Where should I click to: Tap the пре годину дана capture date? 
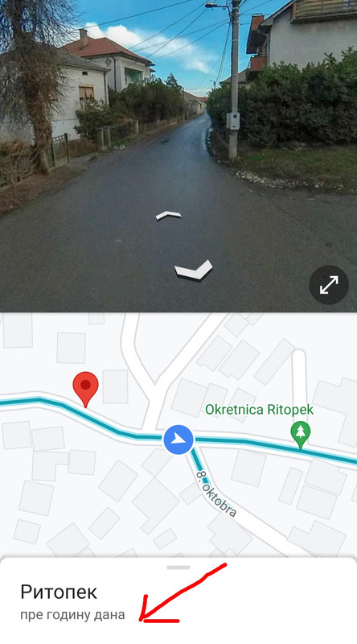click(72, 615)
